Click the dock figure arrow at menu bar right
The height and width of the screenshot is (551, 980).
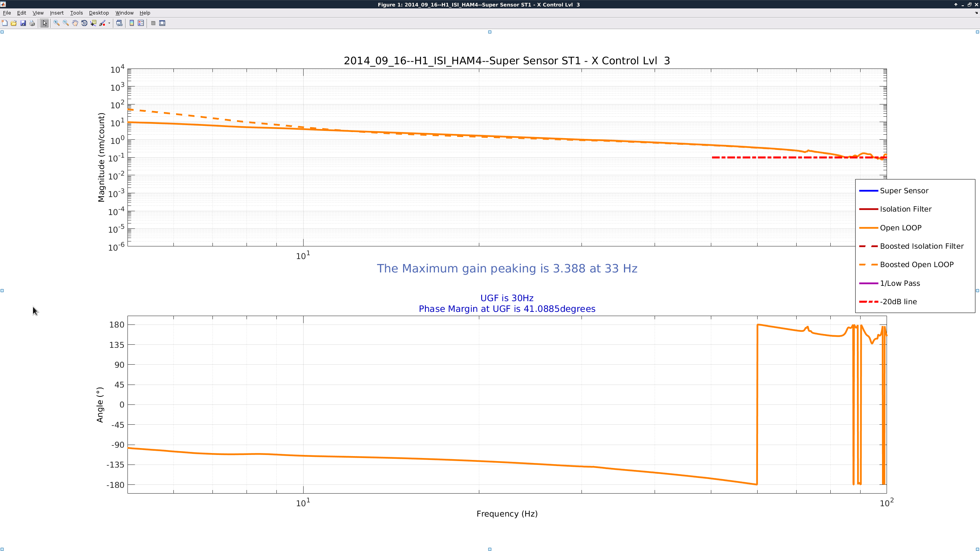[x=976, y=13]
